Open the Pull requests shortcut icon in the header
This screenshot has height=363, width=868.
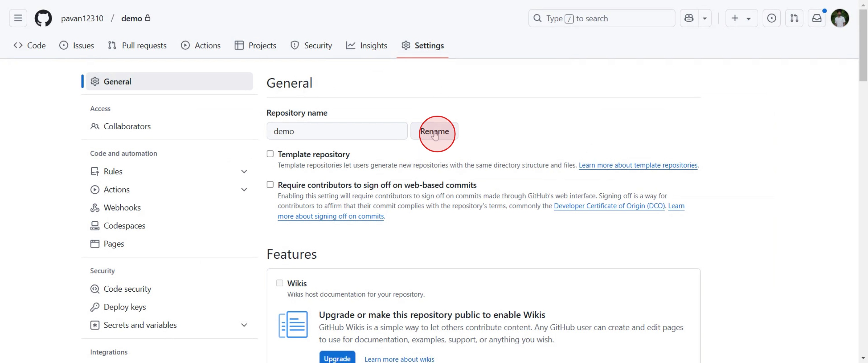pyautogui.click(x=794, y=18)
